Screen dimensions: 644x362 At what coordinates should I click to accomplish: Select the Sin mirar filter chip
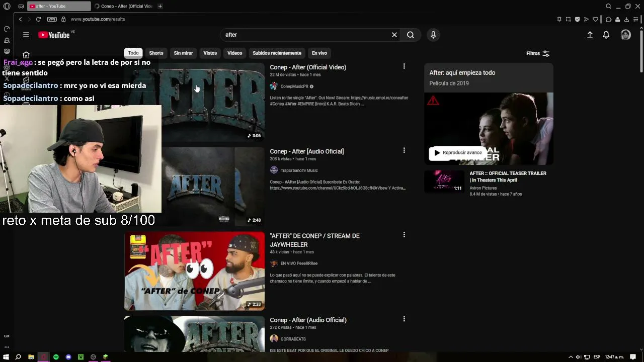pos(183,53)
